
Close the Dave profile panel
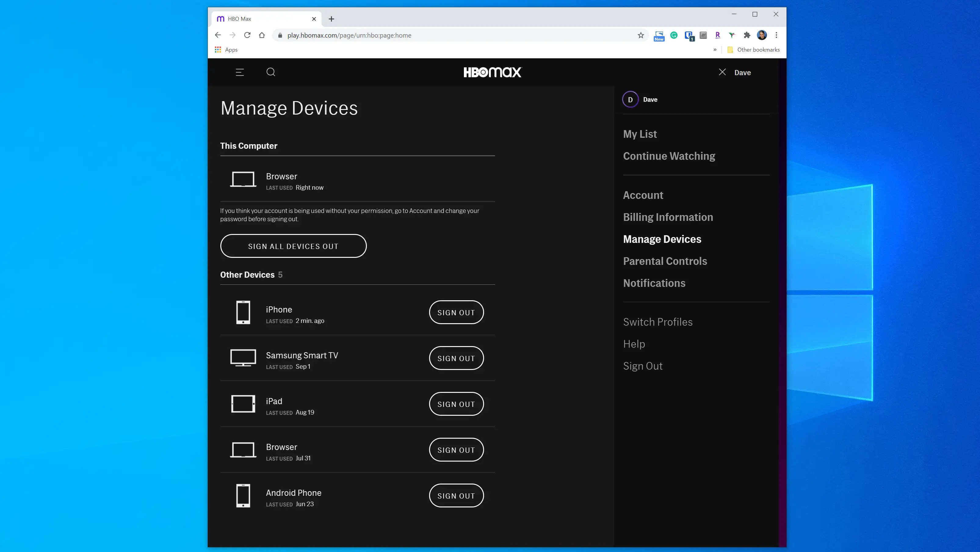[x=722, y=72]
